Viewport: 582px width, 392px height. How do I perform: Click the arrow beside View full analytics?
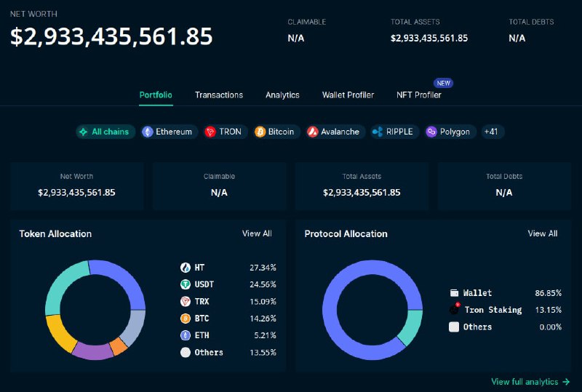[x=566, y=382]
